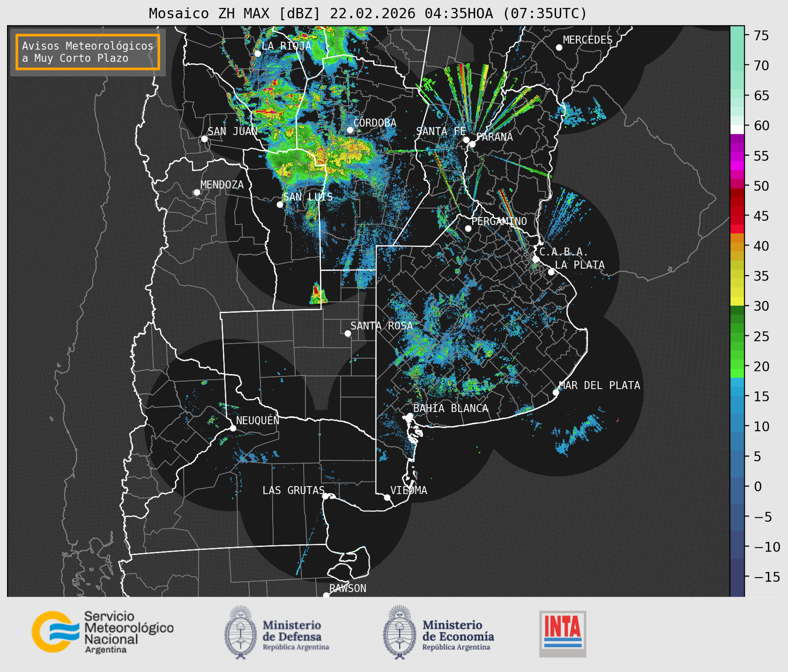Select the NEUQUÉN city marker
Viewport: 788px width, 672px height.
[233, 428]
